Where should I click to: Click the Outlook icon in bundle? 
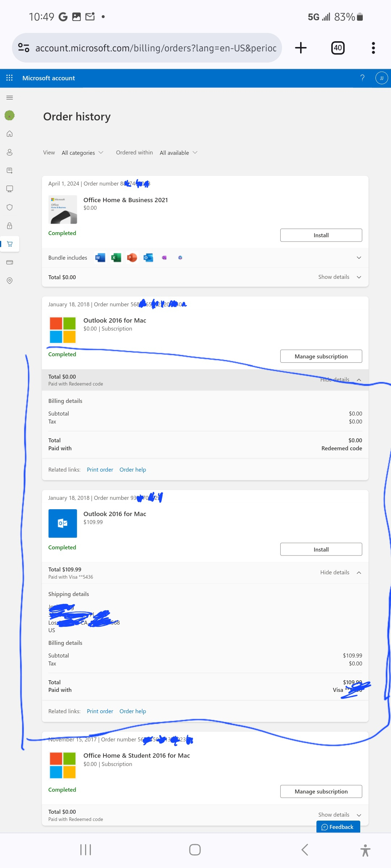click(148, 258)
